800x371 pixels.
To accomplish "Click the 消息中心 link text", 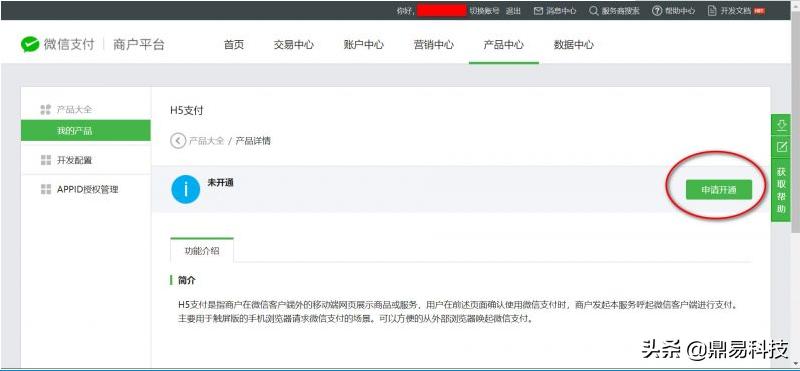I will click(561, 11).
